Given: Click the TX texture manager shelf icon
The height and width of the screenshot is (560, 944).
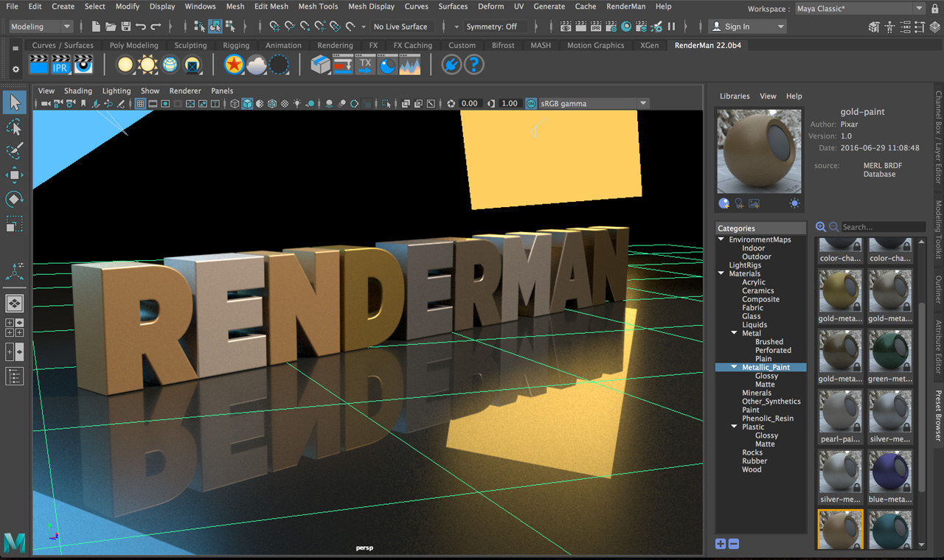Looking at the screenshot, I should click(x=365, y=65).
